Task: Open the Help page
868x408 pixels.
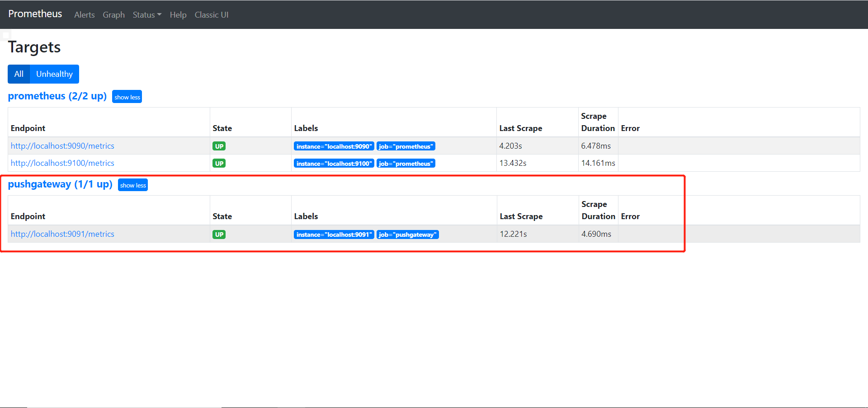Action: tap(178, 15)
